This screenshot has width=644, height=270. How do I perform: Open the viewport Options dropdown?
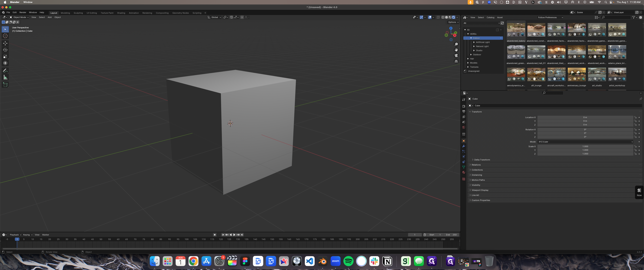click(453, 22)
